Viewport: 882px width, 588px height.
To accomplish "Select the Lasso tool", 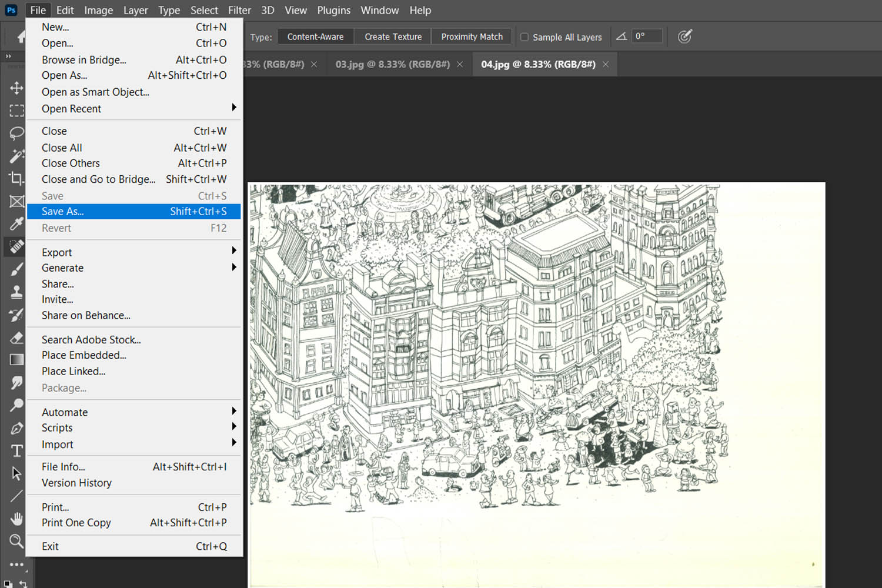I will pos(16,133).
